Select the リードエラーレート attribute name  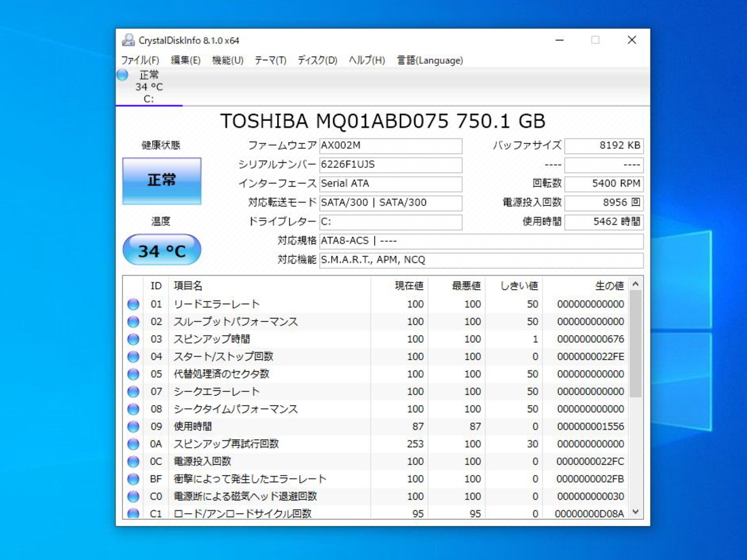click(x=217, y=304)
